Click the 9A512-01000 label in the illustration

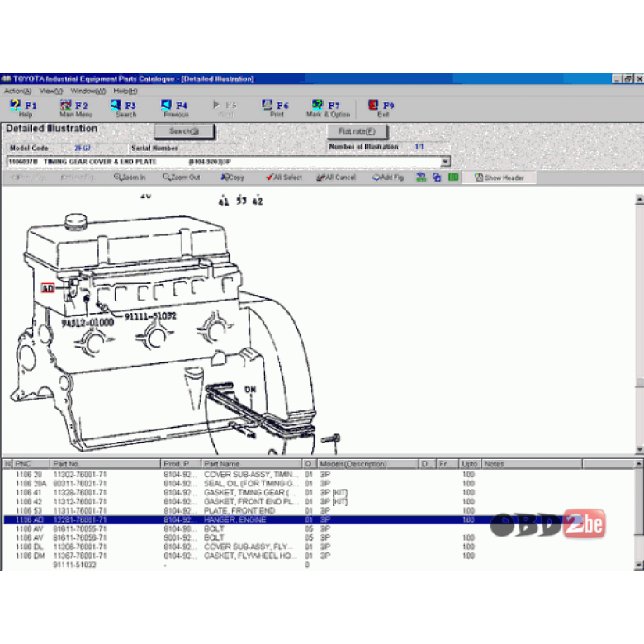88,323
